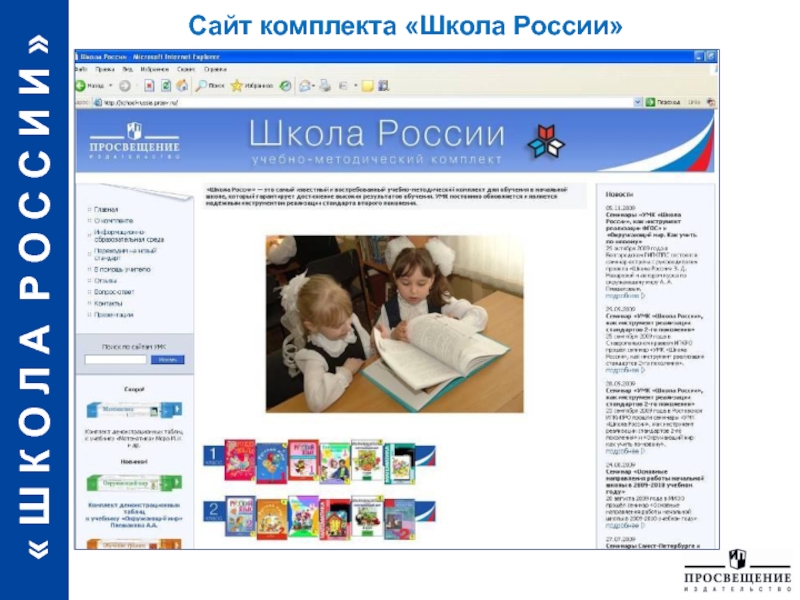800x600 pixels.
Task: Open the Файл menu
Action: tap(82, 69)
